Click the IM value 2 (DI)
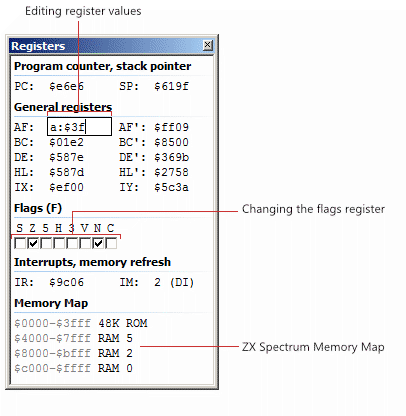Viewport: 406px width, 416px height. pyautogui.click(x=174, y=283)
